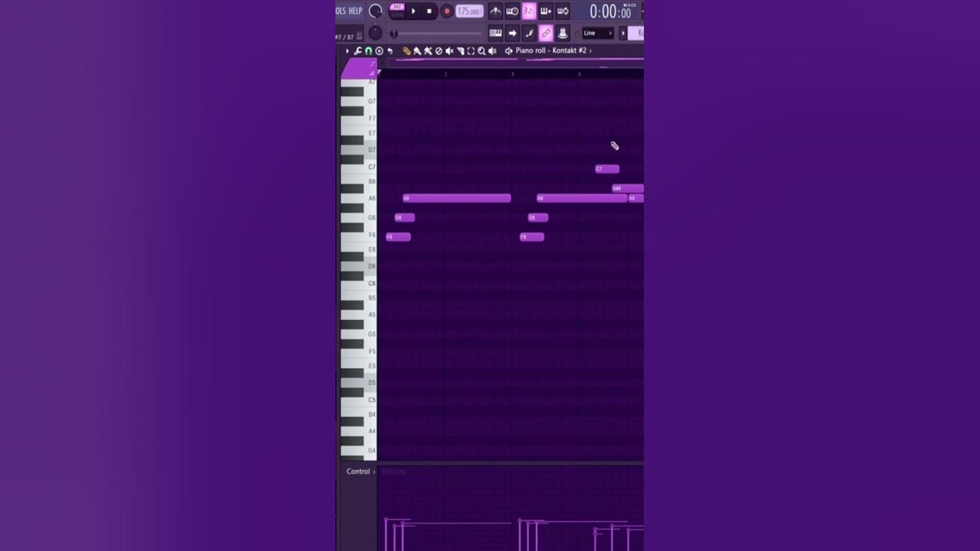Toggle the link/multilink controllers icon
This screenshot has height=551, width=980.
pyautogui.click(x=546, y=33)
